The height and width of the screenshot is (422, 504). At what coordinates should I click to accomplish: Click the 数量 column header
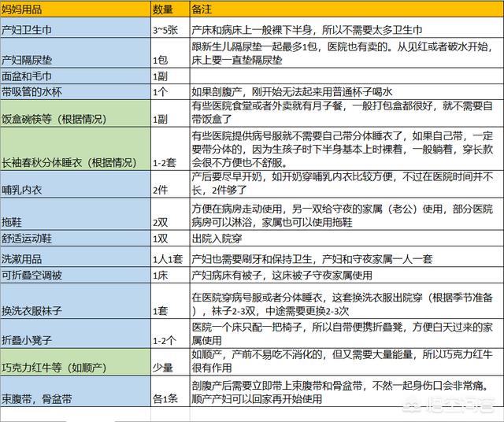click(168, 10)
